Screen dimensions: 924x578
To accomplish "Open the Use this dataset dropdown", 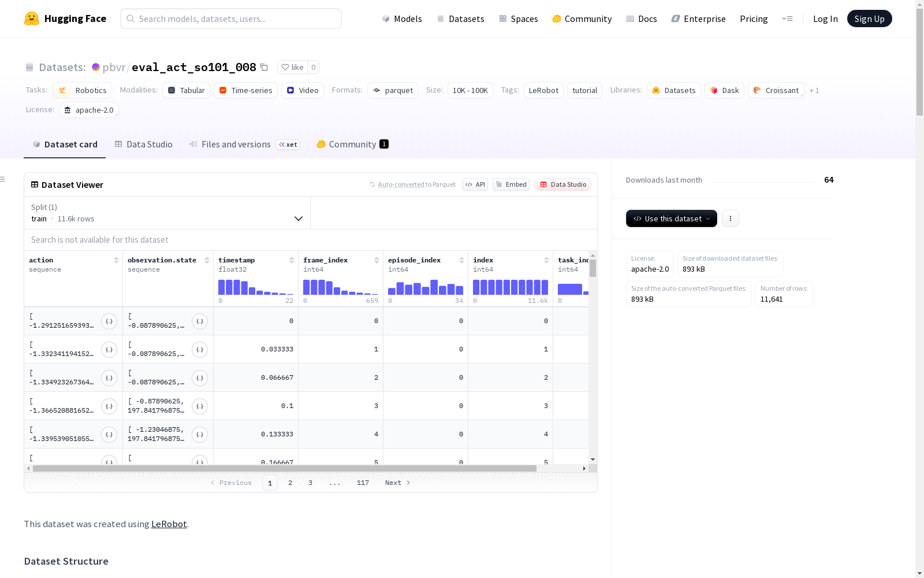I will tap(672, 218).
